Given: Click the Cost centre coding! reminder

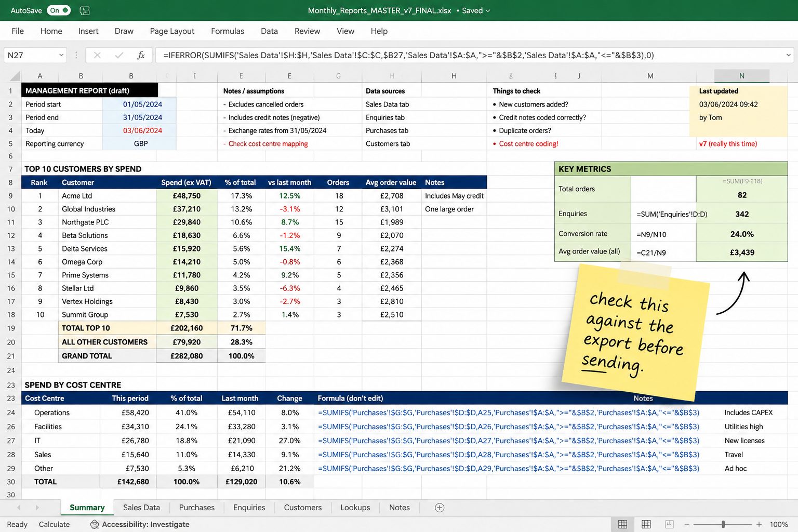Looking at the screenshot, I should point(528,144).
